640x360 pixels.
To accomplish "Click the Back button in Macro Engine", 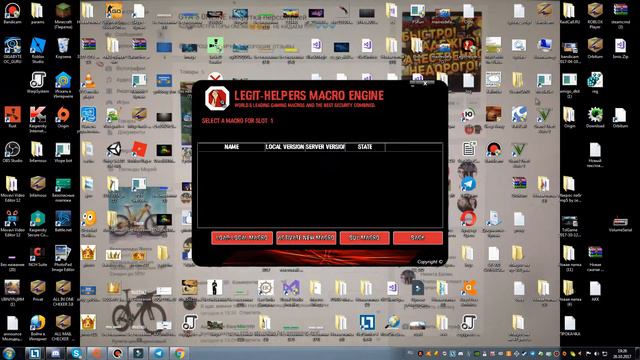I will pos(418,238).
